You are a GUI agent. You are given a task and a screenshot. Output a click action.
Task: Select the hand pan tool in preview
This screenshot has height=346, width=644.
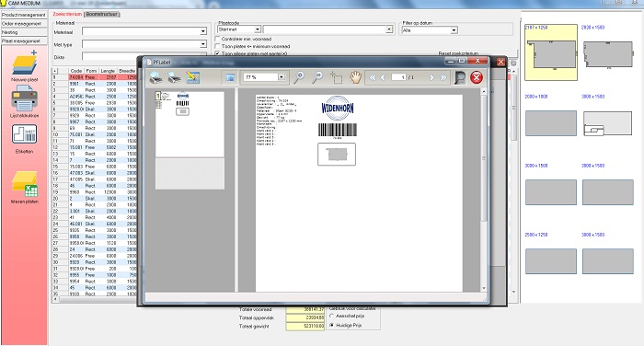tap(355, 77)
